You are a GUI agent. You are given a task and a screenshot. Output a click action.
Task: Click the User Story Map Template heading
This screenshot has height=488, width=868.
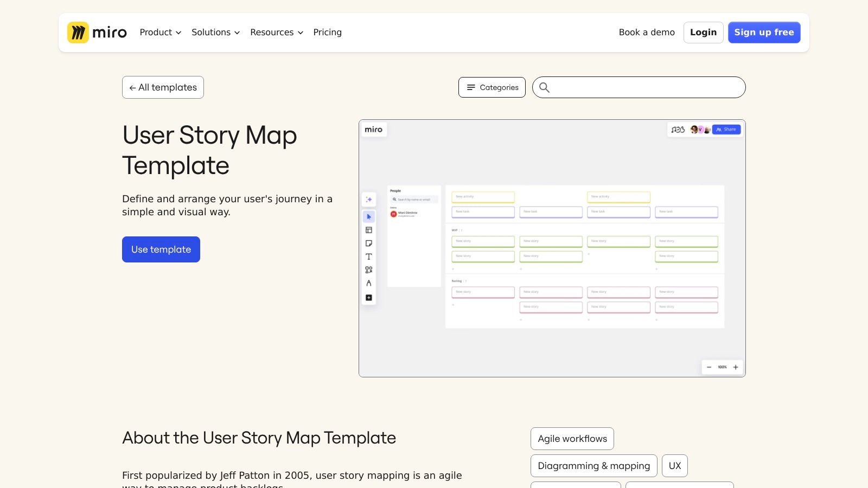pos(209,150)
